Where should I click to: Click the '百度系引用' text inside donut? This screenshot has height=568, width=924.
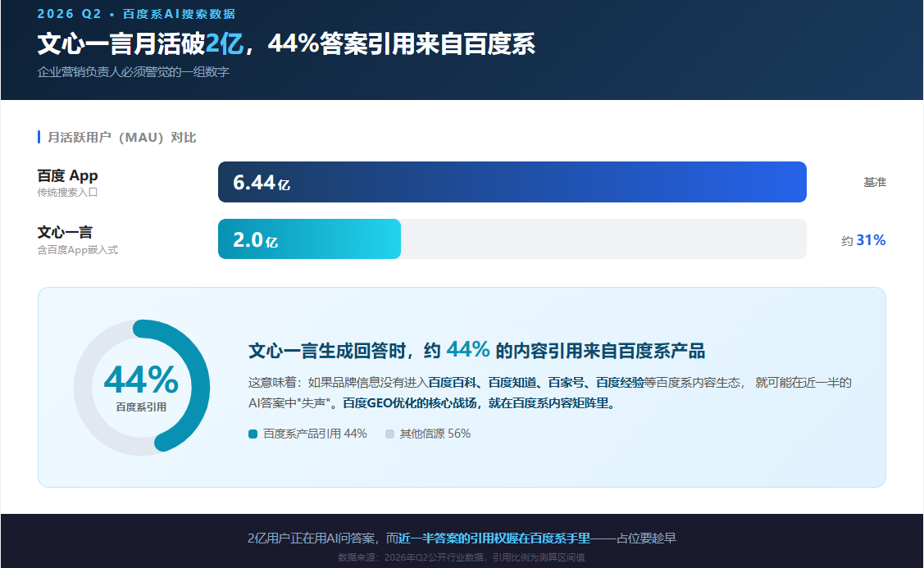(x=141, y=407)
